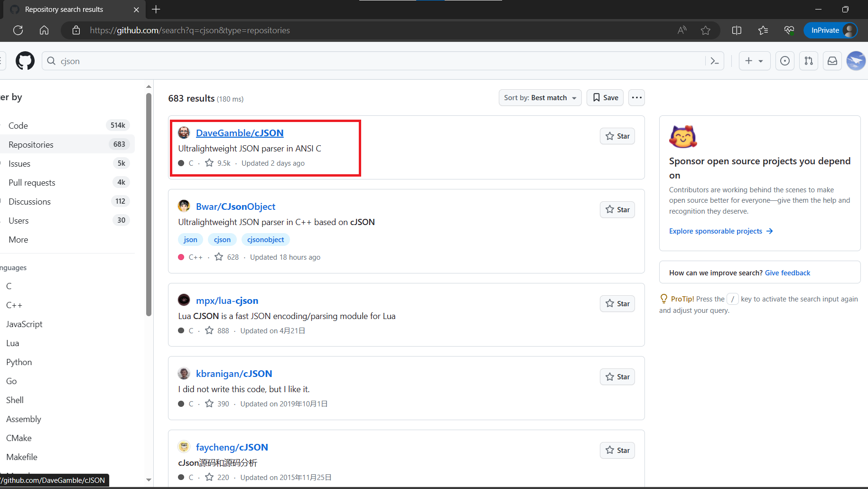Image resolution: width=868 pixels, height=489 pixels.
Task: Click the cjsonobject topic tag
Action: 265,240
